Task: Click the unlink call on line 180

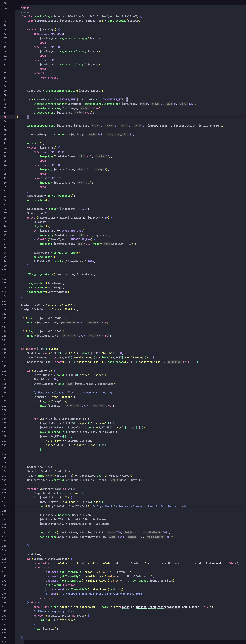Action: pyautogui.click(x=44, y=620)
